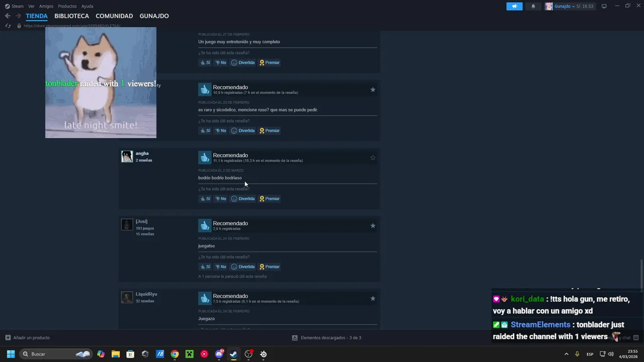Click thumbs-up icon on angha's review
644x362 pixels.
point(204,157)
